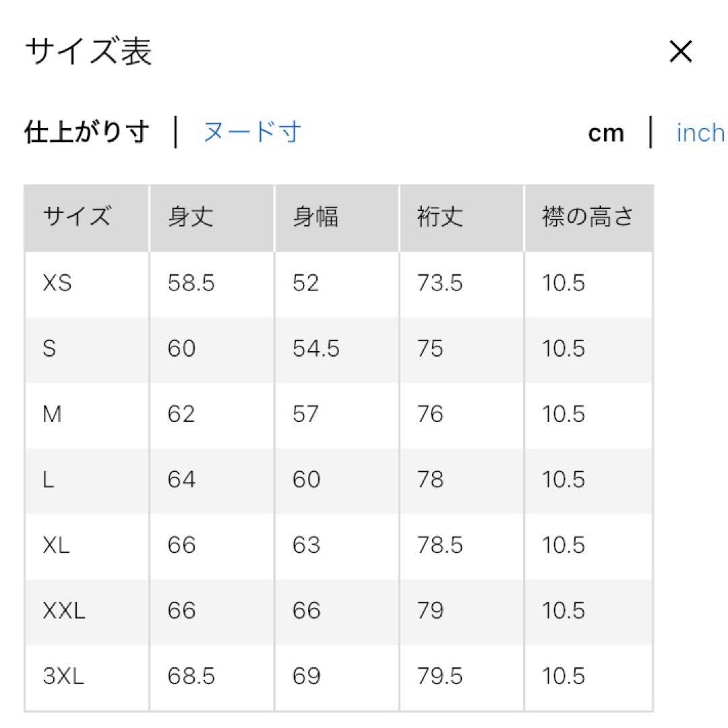Switch to the ヌード寸 tab
The width and height of the screenshot is (728, 728).
pos(252,131)
